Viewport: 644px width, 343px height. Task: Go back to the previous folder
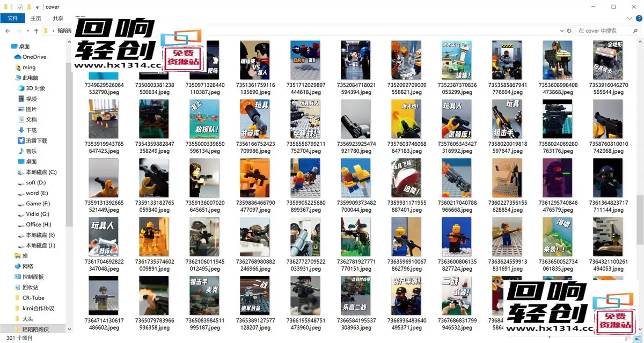(8, 31)
